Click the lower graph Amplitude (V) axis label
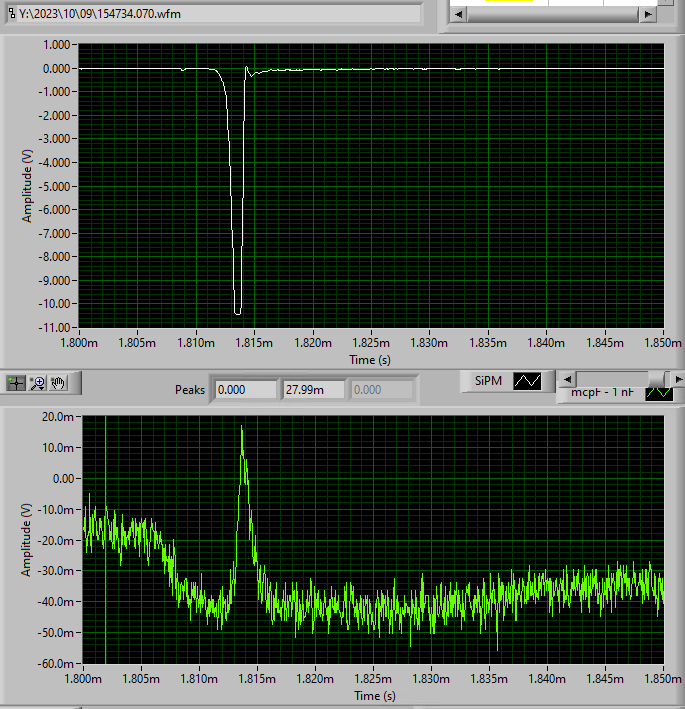The height and width of the screenshot is (709, 685). pyautogui.click(x=27, y=539)
